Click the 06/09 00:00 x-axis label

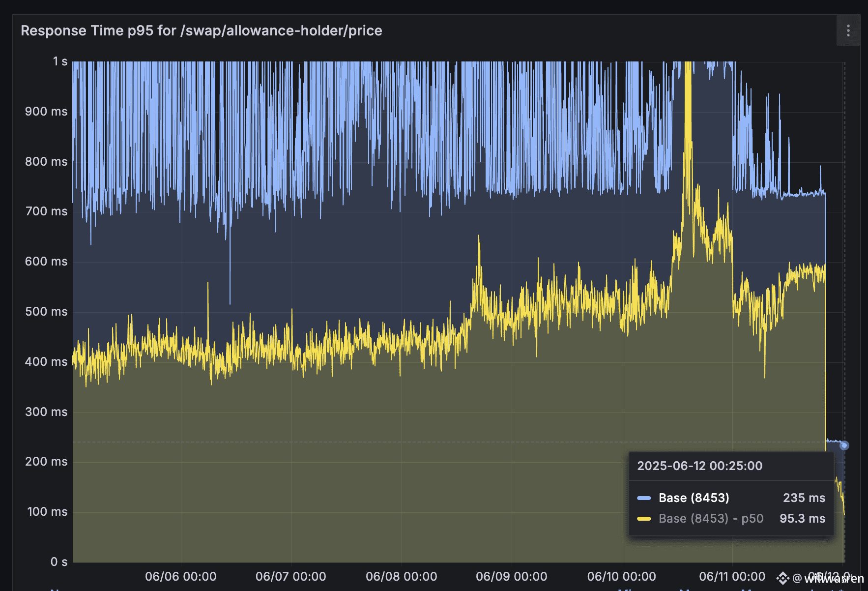coord(512,577)
